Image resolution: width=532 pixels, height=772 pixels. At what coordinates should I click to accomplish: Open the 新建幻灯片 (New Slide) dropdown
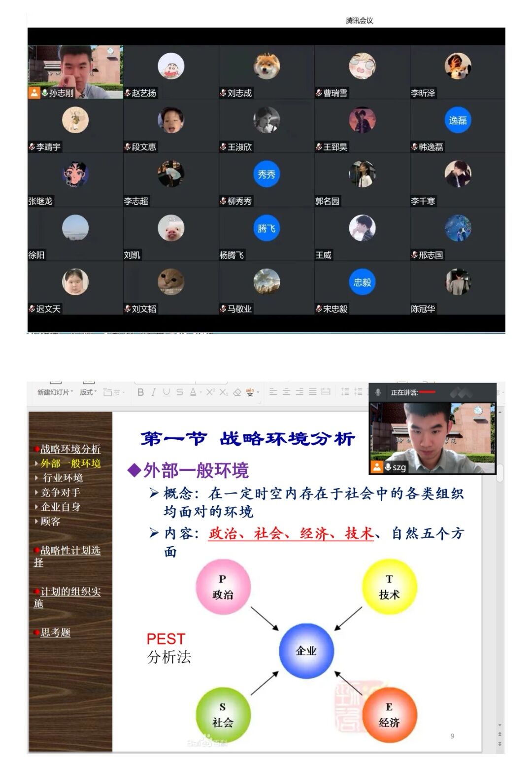[x=55, y=392]
